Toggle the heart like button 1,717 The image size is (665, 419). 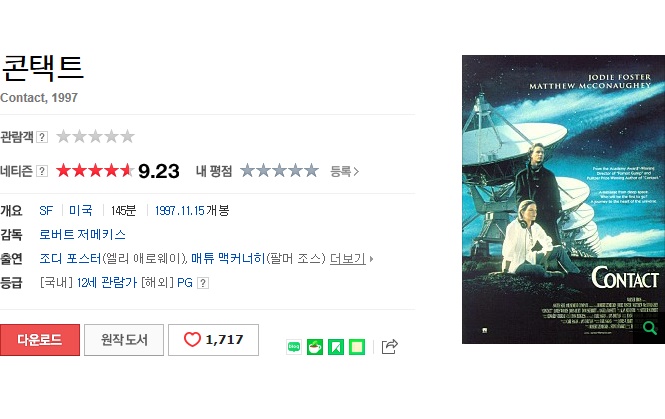213,340
